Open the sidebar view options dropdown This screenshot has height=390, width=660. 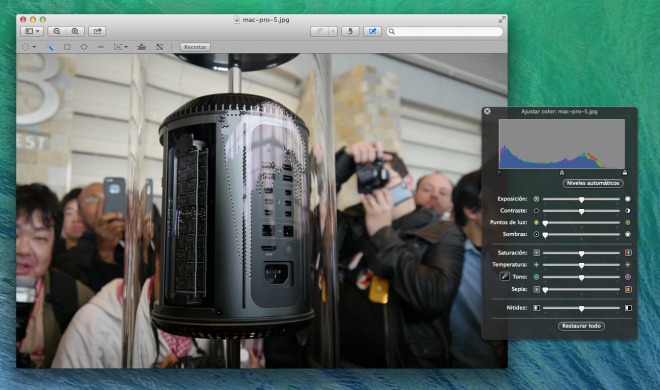click(32, 31)
